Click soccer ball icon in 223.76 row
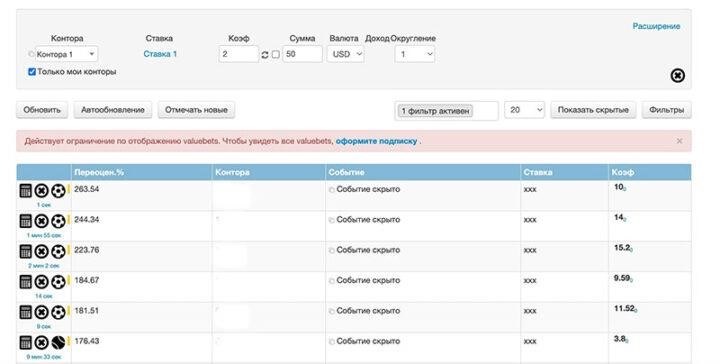This screenshot has height=364, width=720. [58, 252]
